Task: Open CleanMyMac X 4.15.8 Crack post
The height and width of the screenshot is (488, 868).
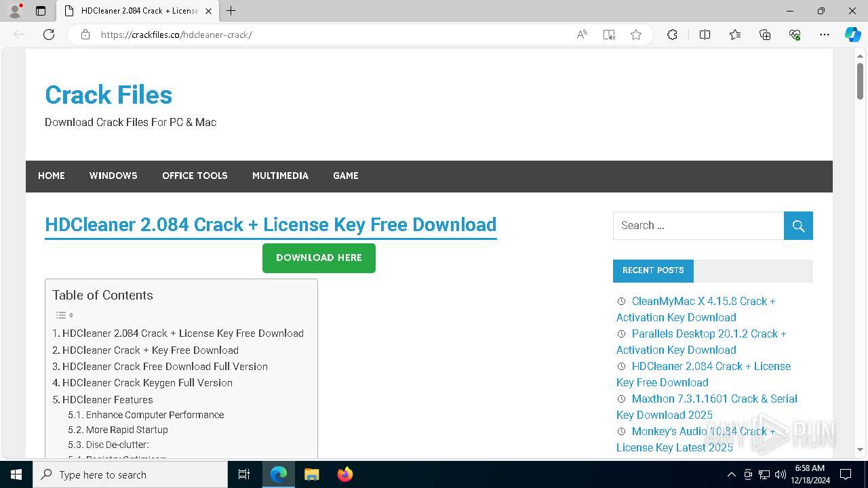Action: (x=696, y=309)
